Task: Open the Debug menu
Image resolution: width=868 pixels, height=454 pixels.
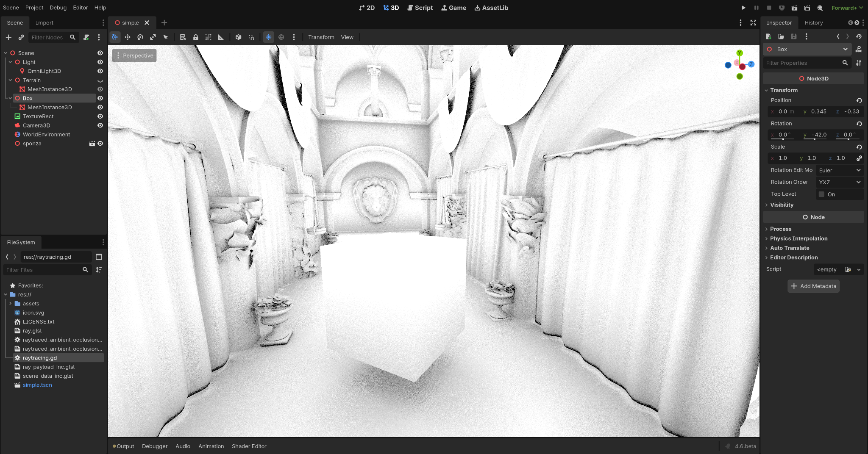Action: tap(58, 8)
